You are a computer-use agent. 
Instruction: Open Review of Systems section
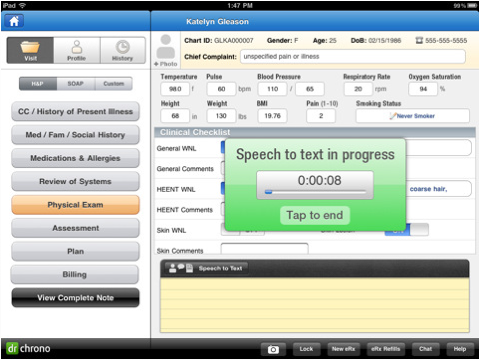pyautogui.click(x=75, y=181)
